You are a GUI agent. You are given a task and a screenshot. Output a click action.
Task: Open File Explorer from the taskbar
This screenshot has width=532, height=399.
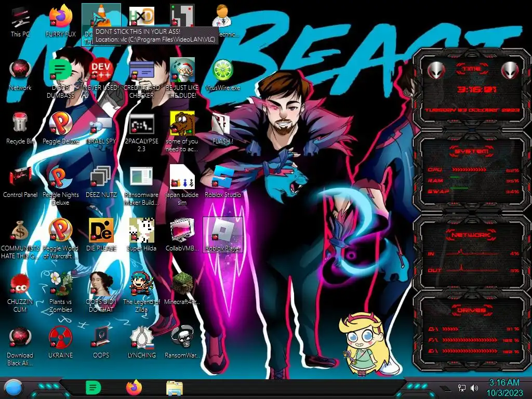click(x=175, y=389)
